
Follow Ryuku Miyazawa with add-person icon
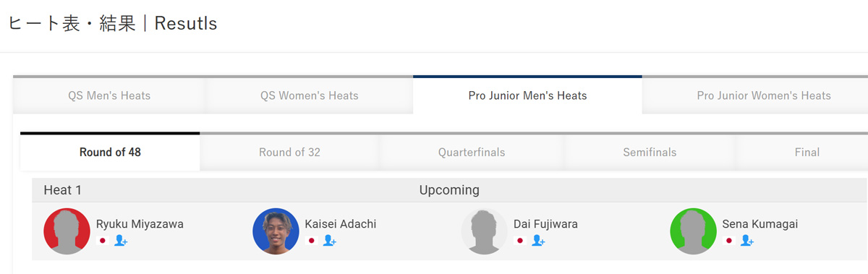click(120, 241)
